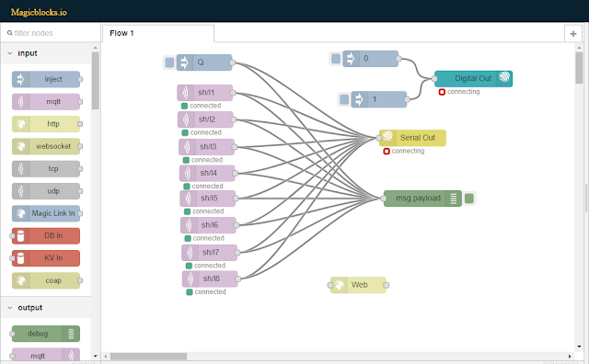Viewport: 589px width, 364px height.
Task: Select the mqtt output palette node
Action: (x=46, y=355)
